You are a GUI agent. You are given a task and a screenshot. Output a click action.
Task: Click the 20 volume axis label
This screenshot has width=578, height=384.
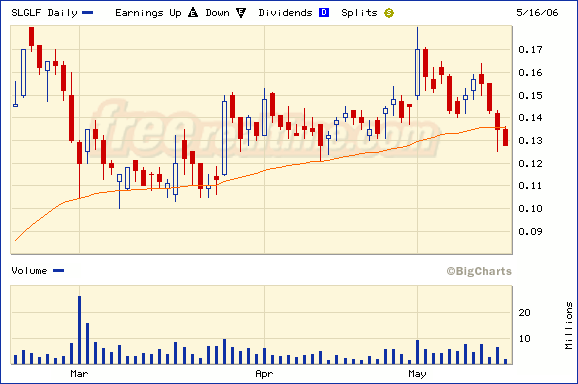coord(524,313)
